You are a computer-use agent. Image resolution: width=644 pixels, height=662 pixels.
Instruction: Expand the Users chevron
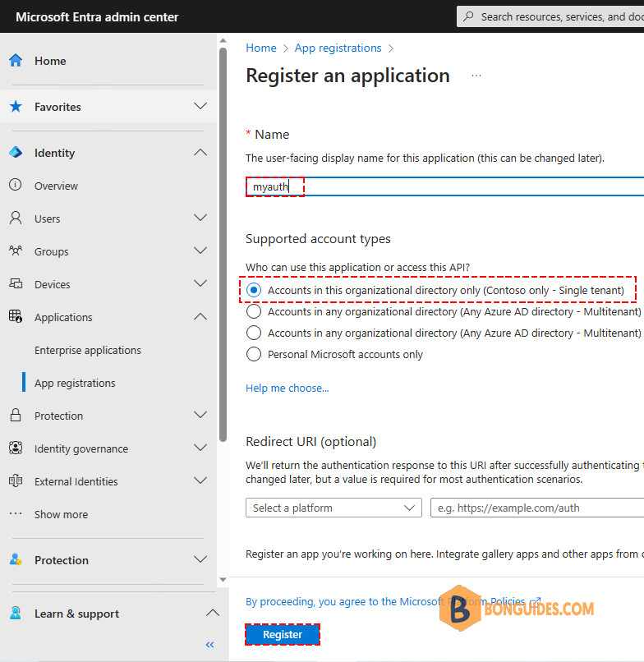pyautogui.click(x=200, y=218)
